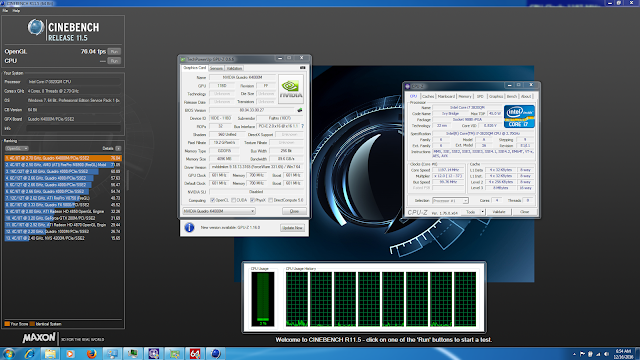Open the File menu in Cinebench
Image resolution: width=640 pixels, height=360 pixels.
tap(5, 11)
